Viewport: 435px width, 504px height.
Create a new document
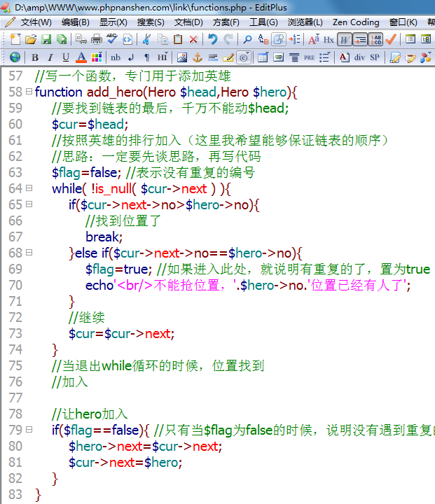pos(15,39)
